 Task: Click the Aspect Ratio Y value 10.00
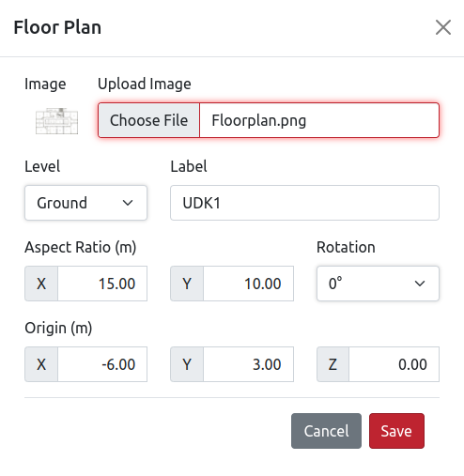pos(248,284)
